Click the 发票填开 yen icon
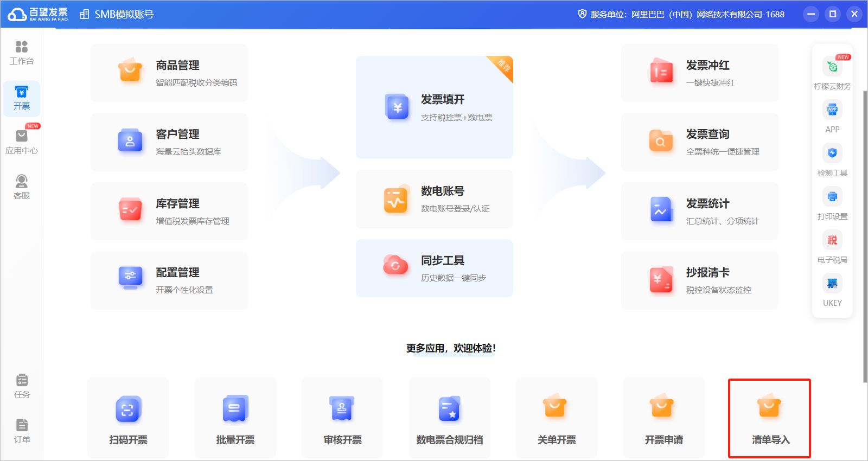The image size is (868, 461). click(x=397, y=107)
